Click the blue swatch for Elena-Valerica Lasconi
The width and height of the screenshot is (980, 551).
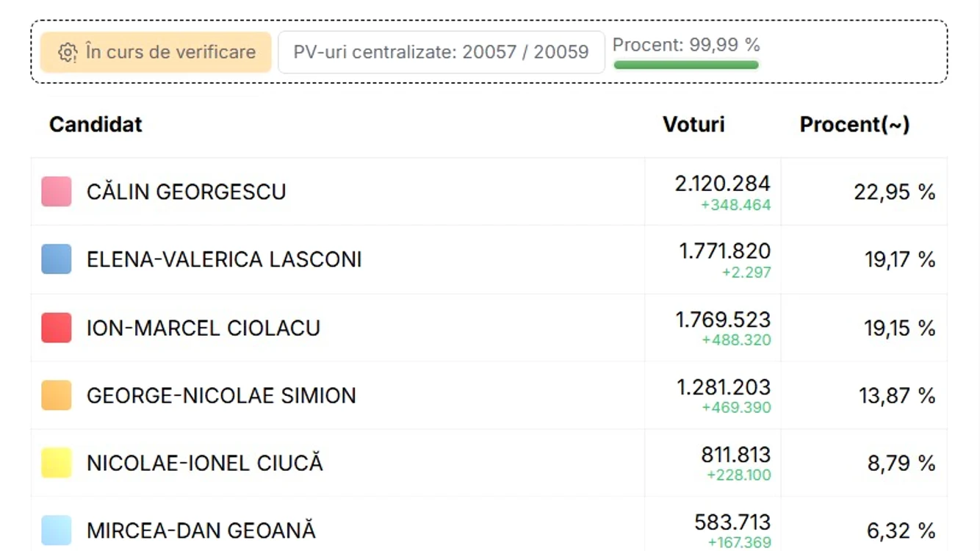pos(57,259)
